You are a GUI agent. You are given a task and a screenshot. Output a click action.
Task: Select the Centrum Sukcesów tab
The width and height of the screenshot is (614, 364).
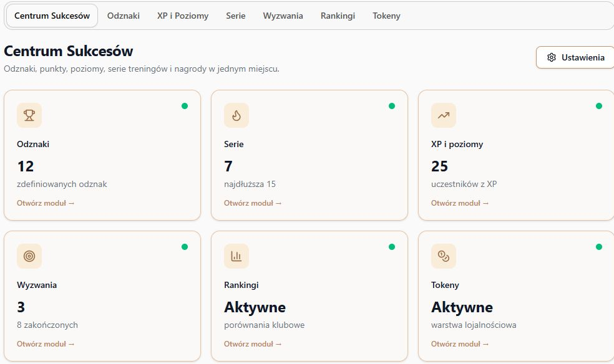tap(52, 16)
